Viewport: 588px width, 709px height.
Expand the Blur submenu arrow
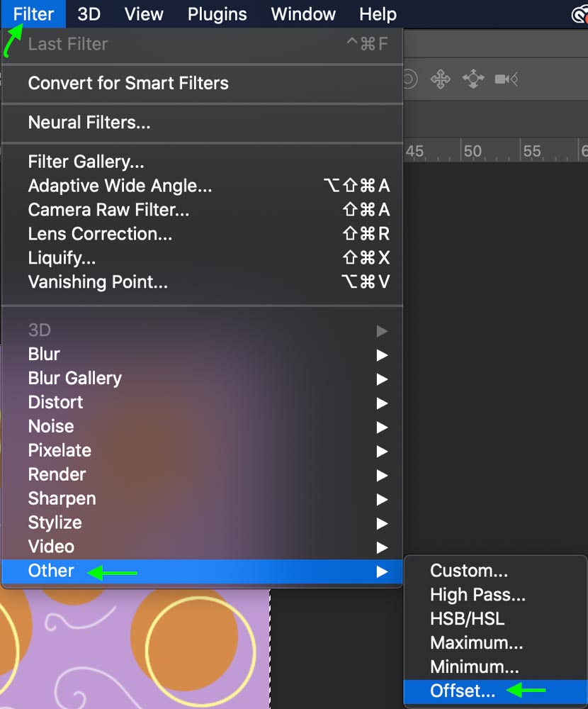click(x=382, y=354)
